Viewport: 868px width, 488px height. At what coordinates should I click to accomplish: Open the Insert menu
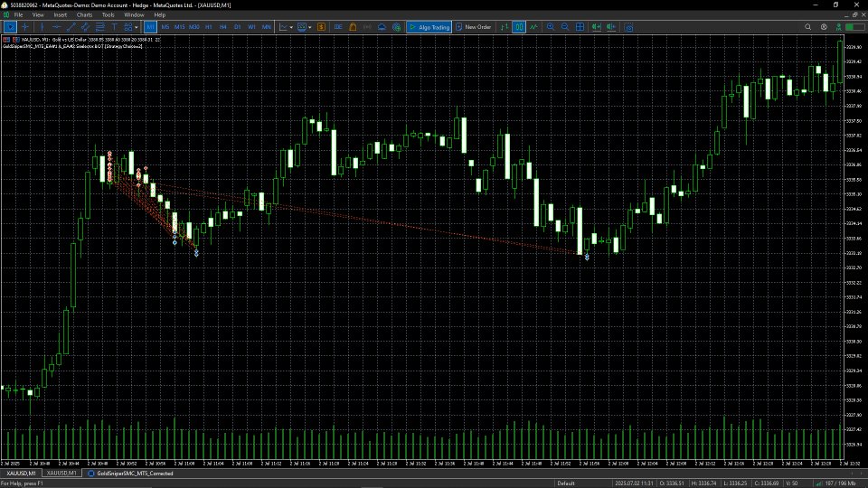pyautogui.click(x=61, y=15)
